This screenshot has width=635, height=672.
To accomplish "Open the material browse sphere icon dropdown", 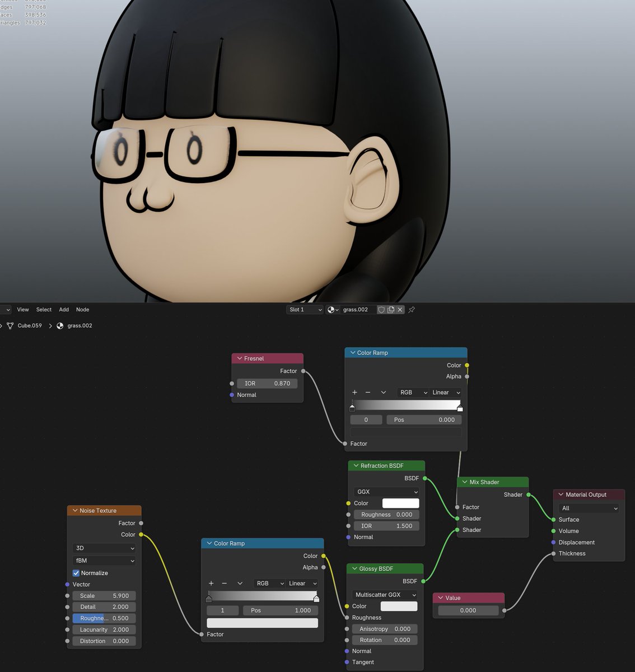I will click(333, 310).
